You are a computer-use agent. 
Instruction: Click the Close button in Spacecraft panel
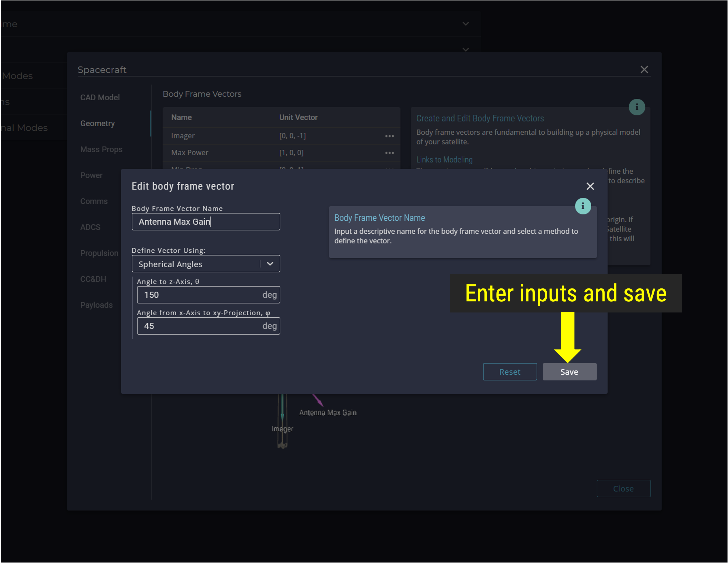623,488
